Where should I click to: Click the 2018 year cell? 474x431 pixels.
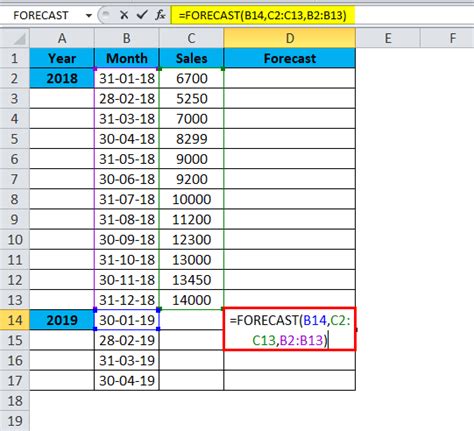(62, 78)
